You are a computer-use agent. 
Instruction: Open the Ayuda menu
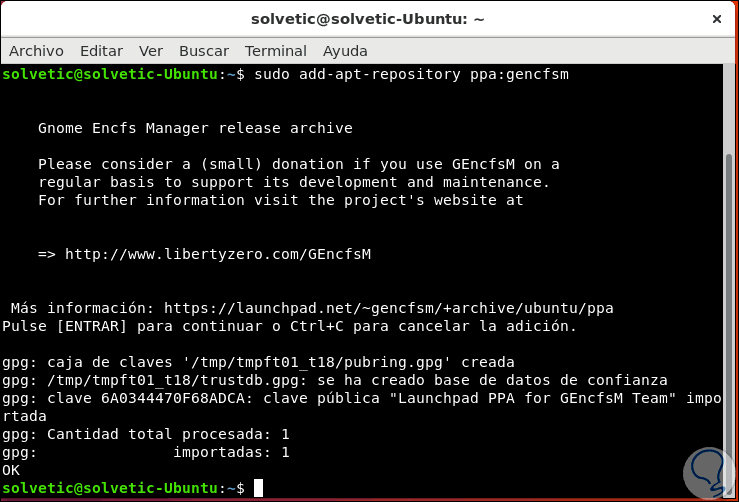[x=345, y=51]
